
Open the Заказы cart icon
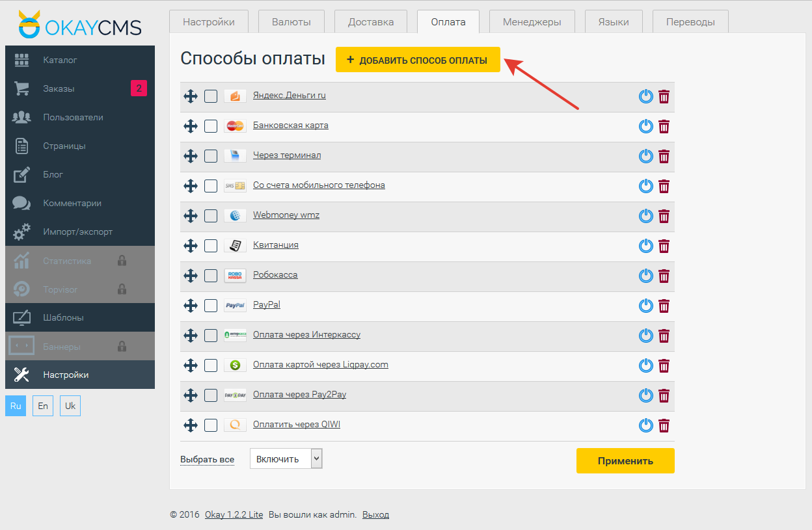pyautogui.click(x=22, y=88)
